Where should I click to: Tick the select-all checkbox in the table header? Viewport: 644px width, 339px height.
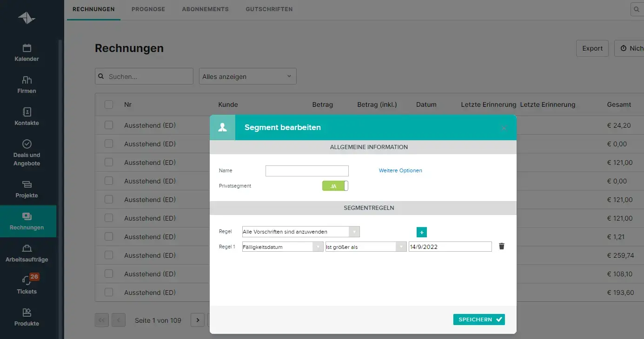point(109,104)
